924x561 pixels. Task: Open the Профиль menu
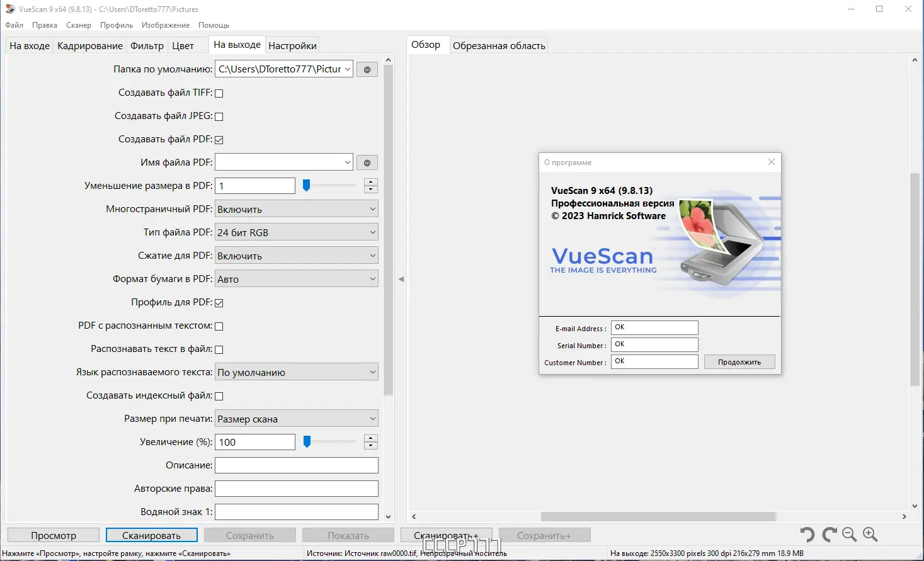pos(117,25)
